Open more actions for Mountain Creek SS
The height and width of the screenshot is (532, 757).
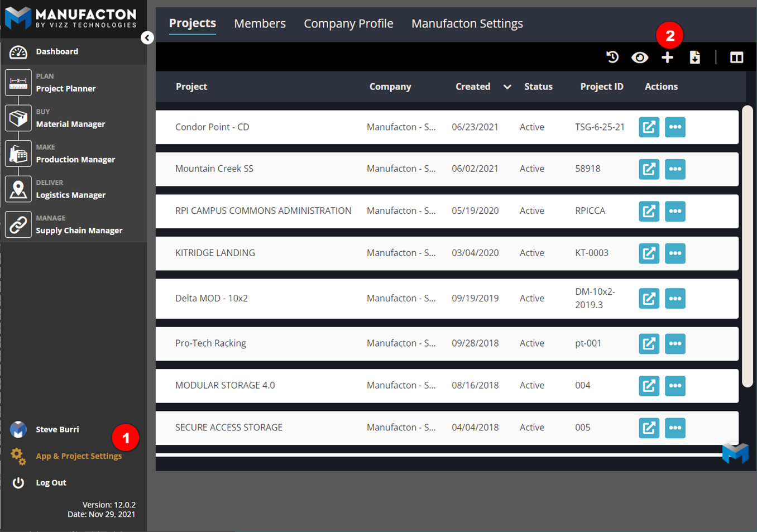pos(675,169)
